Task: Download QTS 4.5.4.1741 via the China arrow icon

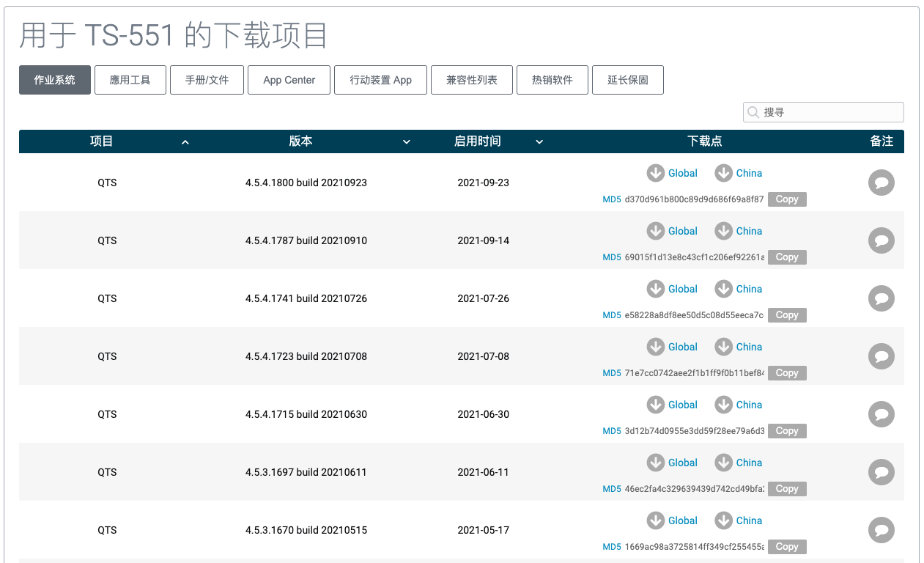Action: (723, 289)
